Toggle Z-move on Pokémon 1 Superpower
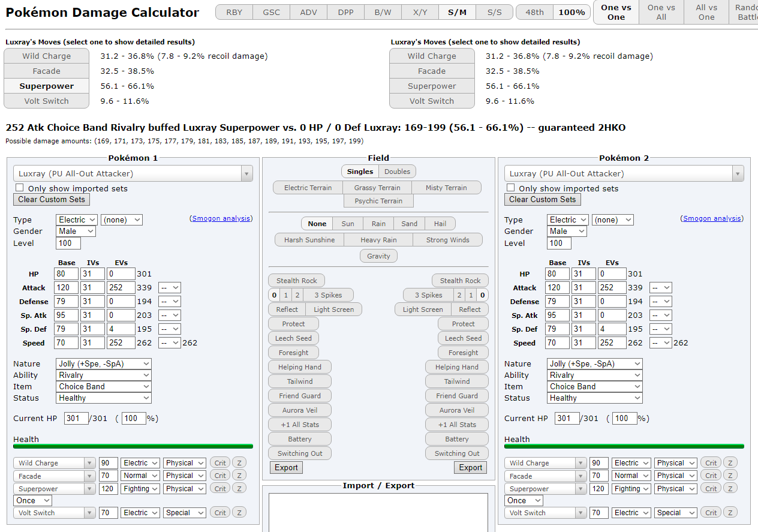Image resolution: width=758 pixels, height=532 pixels. tap(239, 488)
